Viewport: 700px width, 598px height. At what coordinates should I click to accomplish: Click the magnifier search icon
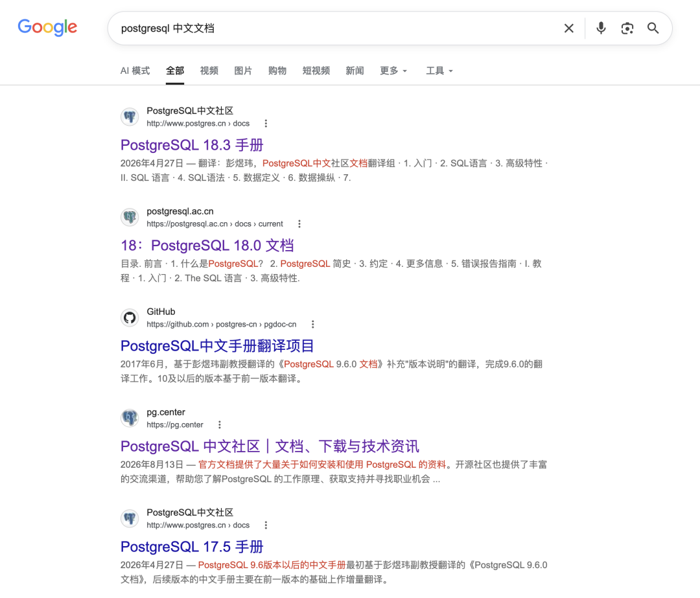point(653,28)
